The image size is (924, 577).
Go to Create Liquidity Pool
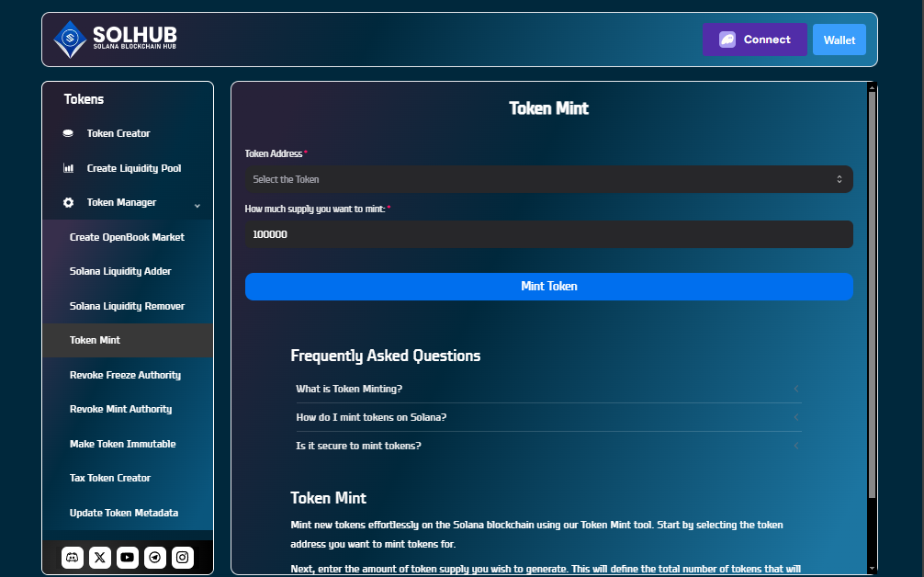click(134, 168)
